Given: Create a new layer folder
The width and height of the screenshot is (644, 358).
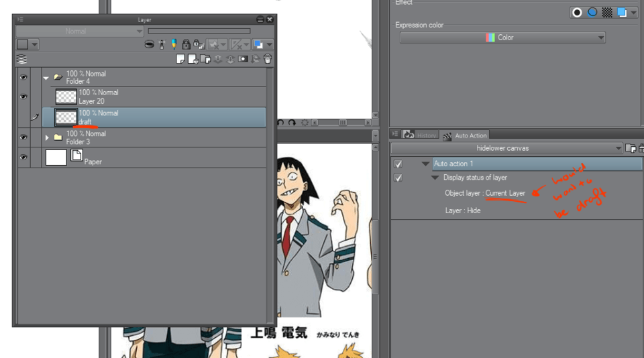Looking at the screenshot, I should click(x=205, y=59).
